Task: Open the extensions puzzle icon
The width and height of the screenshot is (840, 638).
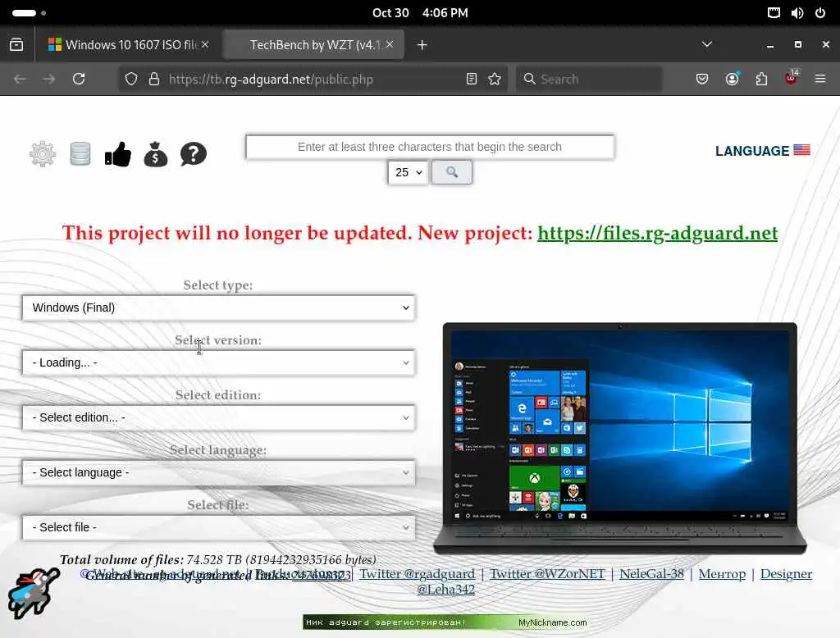Action: pos(761,80)
